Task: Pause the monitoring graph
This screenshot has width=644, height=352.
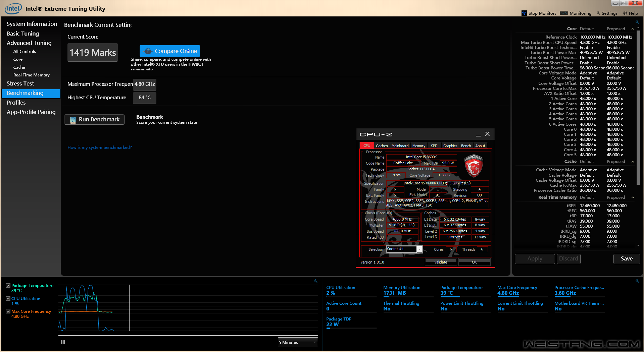Action: click(x=63, y=342)
